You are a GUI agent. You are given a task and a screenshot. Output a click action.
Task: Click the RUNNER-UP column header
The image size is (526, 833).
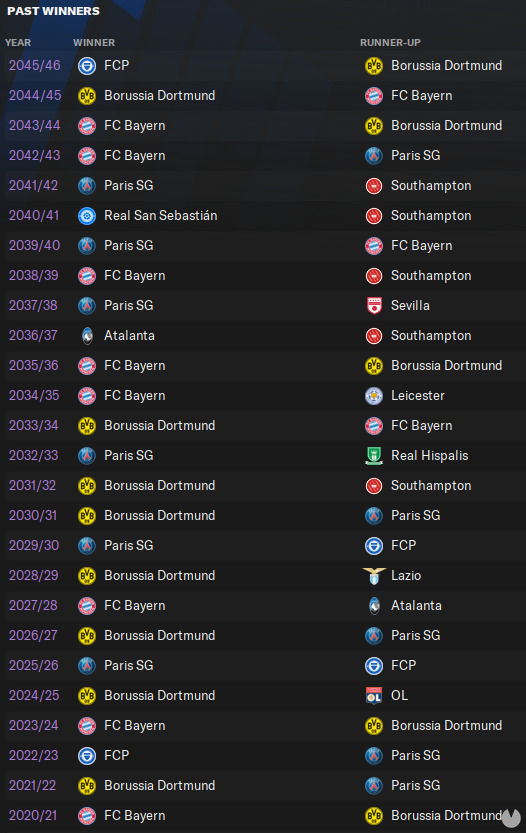pos(390,42)
